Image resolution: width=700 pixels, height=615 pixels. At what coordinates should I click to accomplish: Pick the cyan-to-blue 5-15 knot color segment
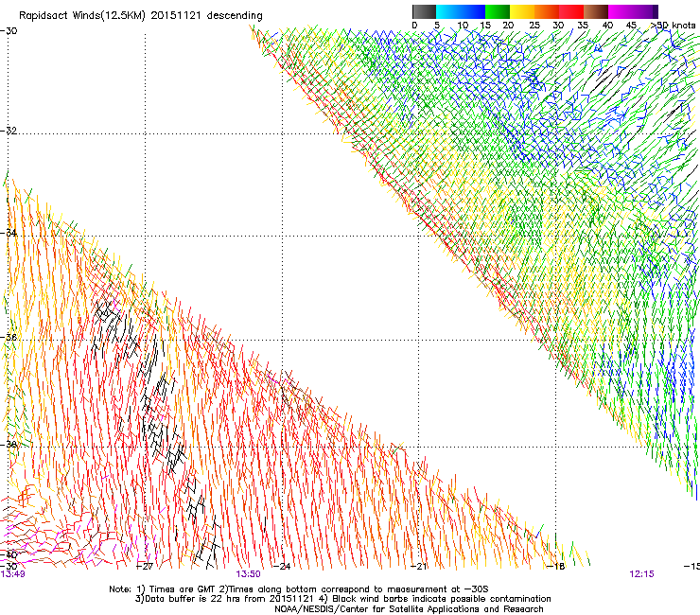pyautogui.click(x=461, y=11)
